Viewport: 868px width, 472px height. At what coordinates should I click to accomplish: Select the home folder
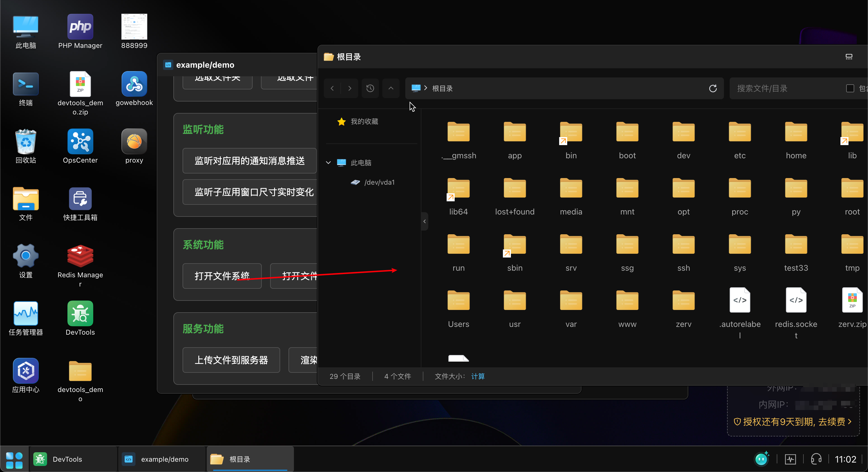coord(796,141)
